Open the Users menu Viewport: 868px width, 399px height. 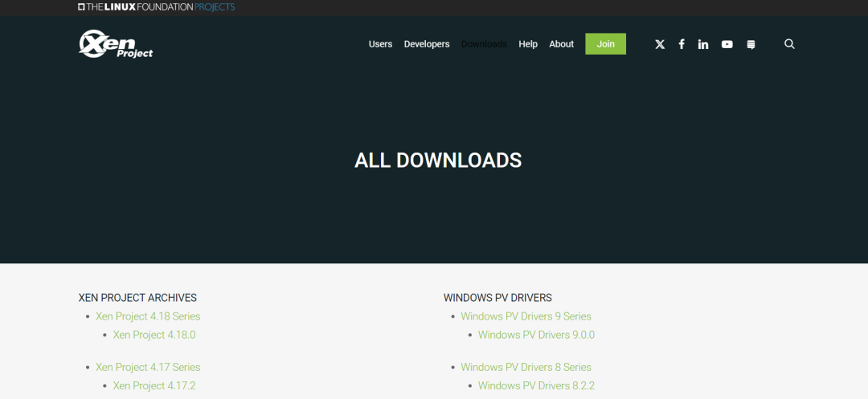point(380,44)
